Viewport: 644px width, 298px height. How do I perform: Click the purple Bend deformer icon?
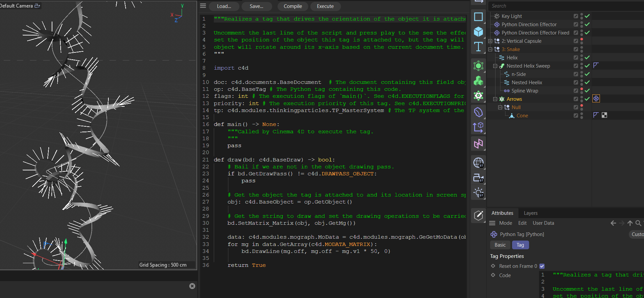point(478,112)
